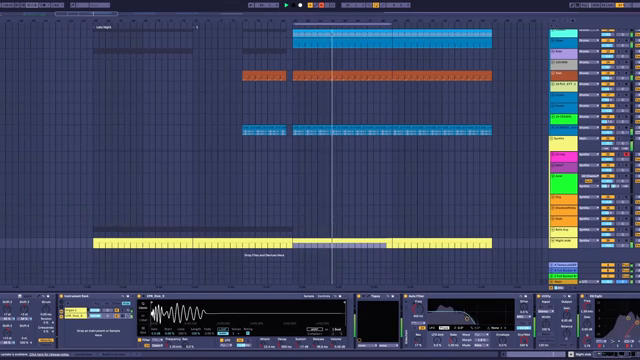Click the Main track volume slider
The image size is (640, 360).
(x=607, y=282)
